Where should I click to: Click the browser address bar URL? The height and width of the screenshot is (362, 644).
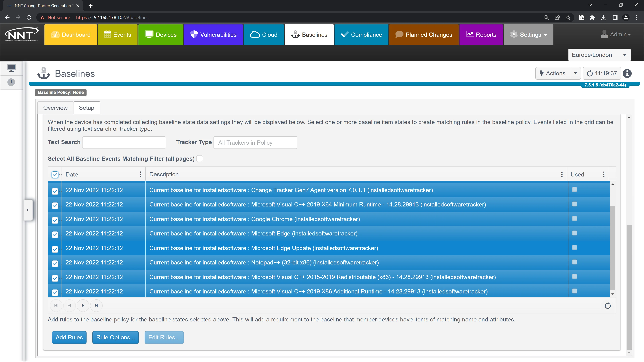click(112, 17)
